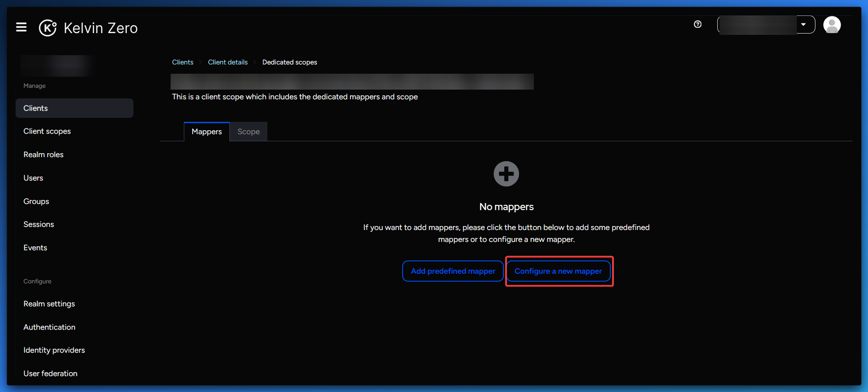The width and height of the screenshot is (868, 392).
Task: Select Groups in the sidebar
Action: point(36,201)
